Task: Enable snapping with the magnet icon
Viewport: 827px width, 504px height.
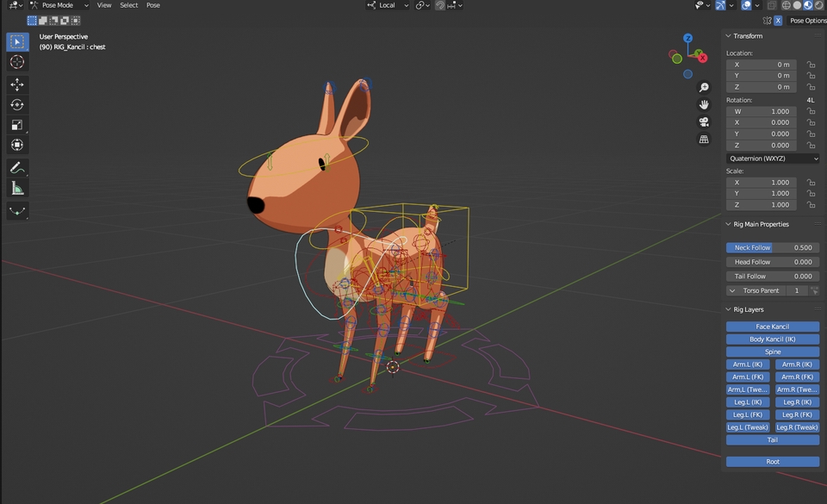Action: [x=438, y=5]
